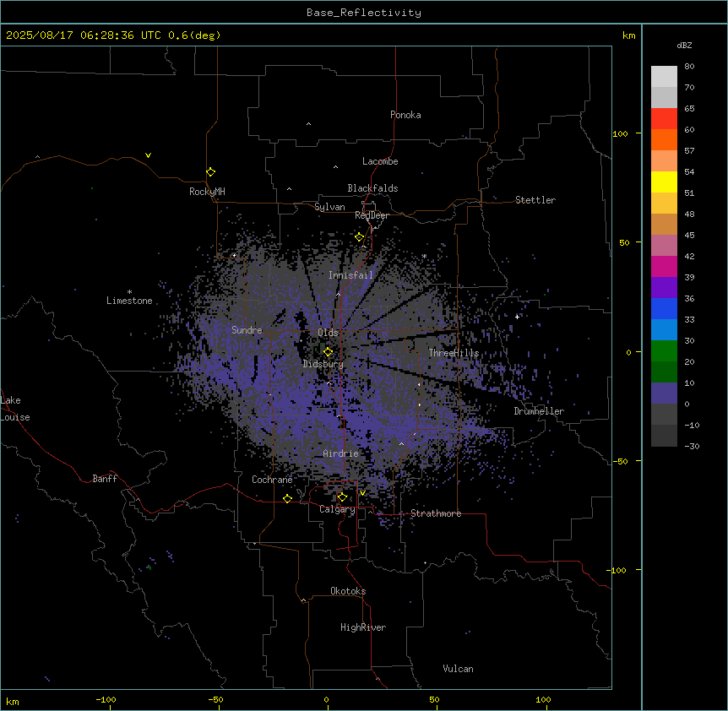Click the -50 tick label on bottom axis

215,699
